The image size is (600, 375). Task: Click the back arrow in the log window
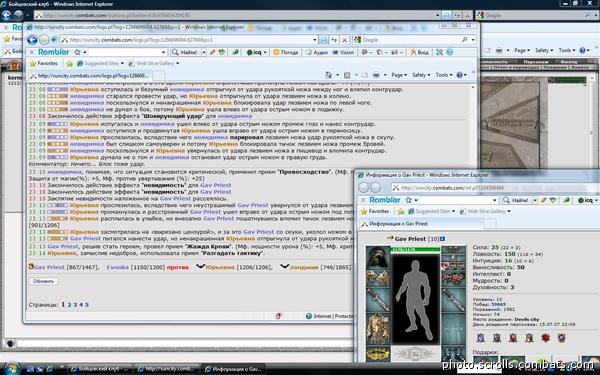(33, 39)
